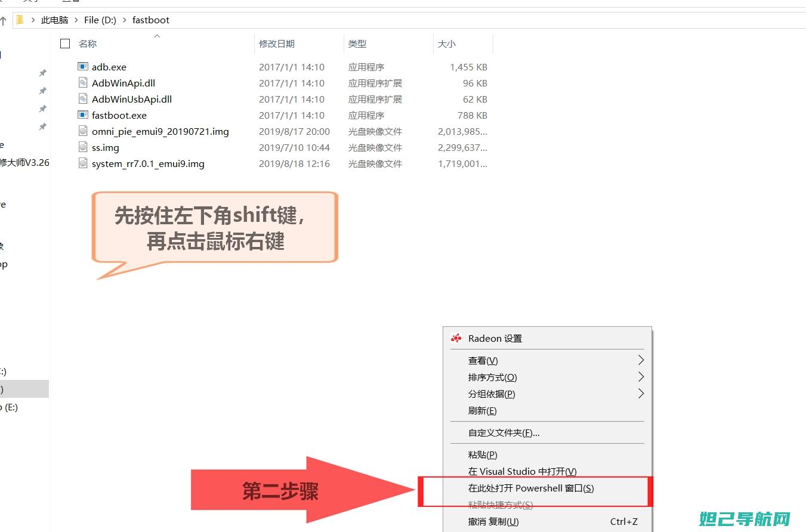806x532 pixels.
Task: Select file name fastboot.exe
Action: click(119, 115)
